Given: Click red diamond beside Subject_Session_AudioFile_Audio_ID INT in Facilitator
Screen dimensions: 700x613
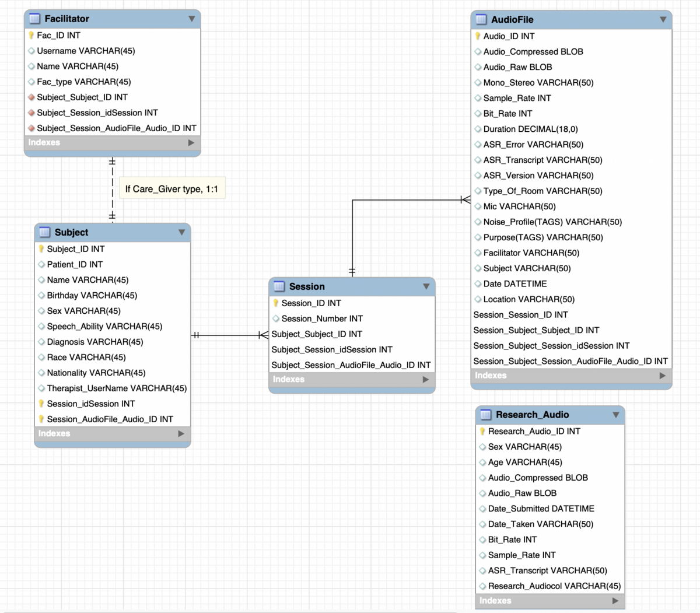Looking at the screenshot, I should click(32, 128).
